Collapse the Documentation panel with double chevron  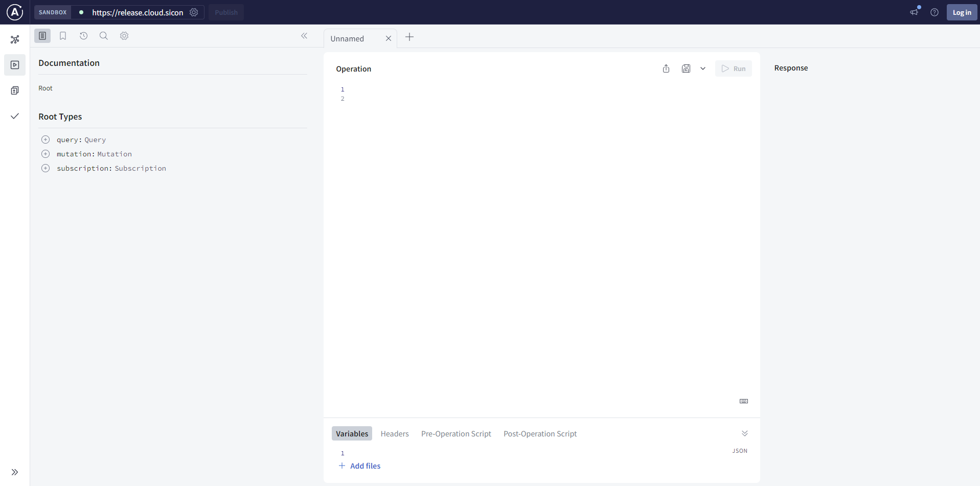(x=304, y=36)
